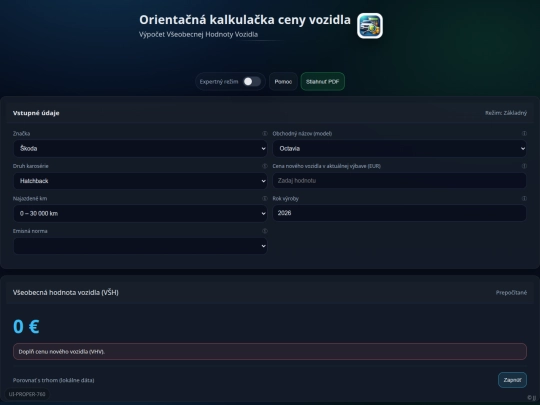Open info icon for Obchodný názov (model)
The height and width of the screenshot is (405, 540).
(524, 133)
